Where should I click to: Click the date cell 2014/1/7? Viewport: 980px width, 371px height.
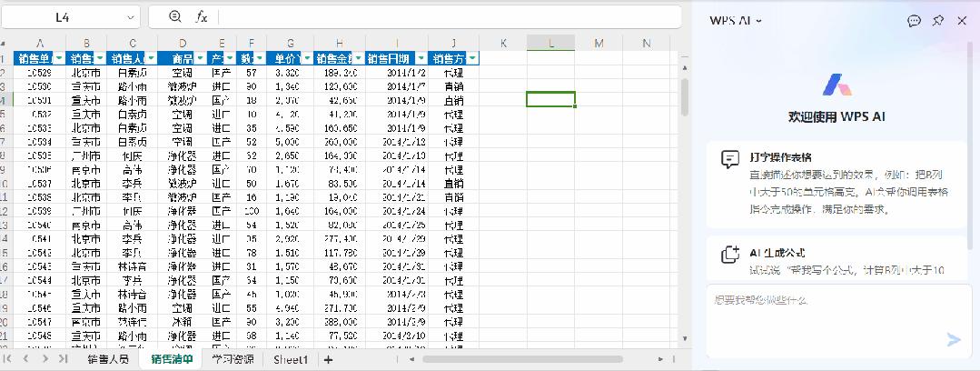[396, 86]
